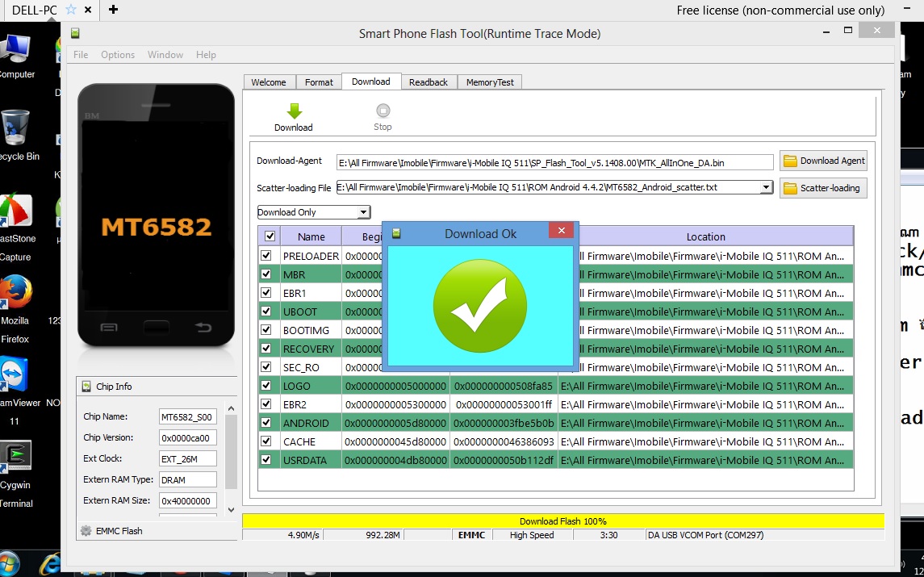
Task: Click the green checkmark in Download Ok dialog
Action: pos(479,306)
